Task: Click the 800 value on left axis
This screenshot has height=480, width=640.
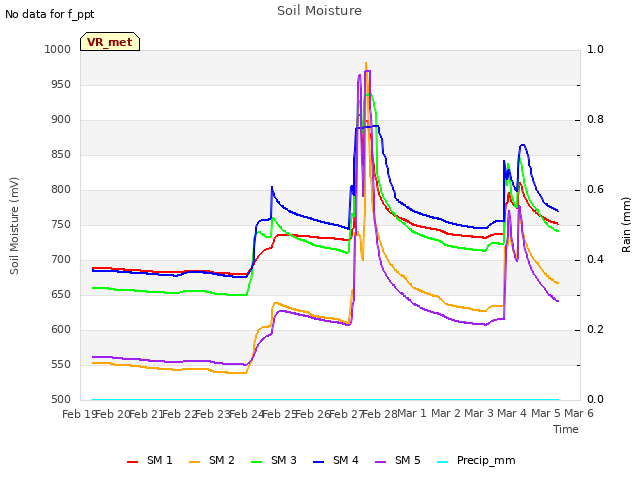Action: [61, 190]
